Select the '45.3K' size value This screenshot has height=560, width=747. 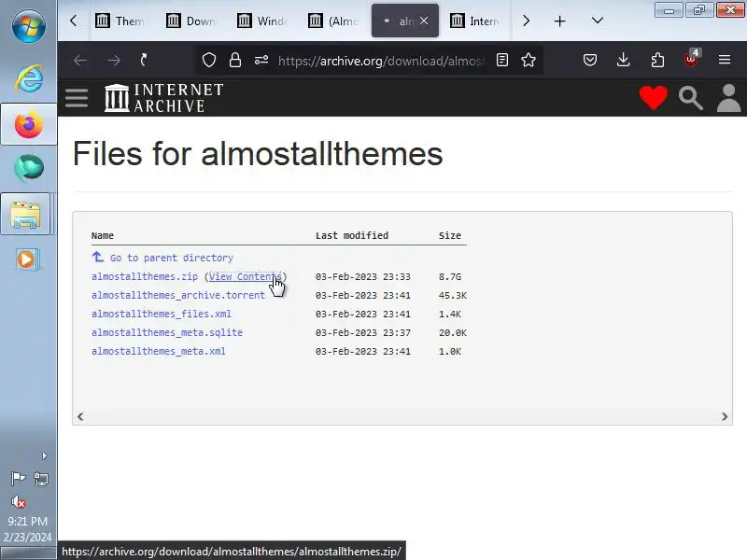(x=453, y=295)
